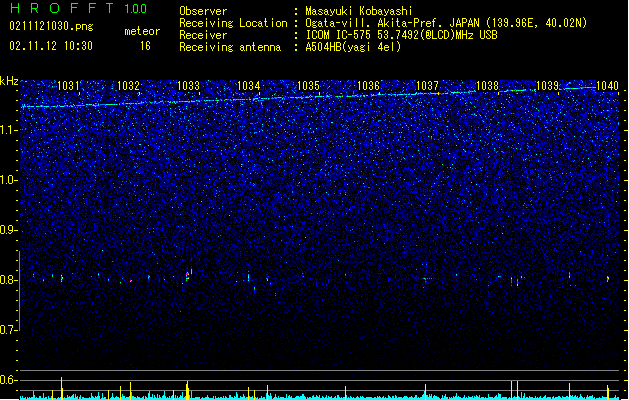The width and height of the screenshot is (629, 400).
Task: Click the 1.0 frequency axis label
Action: pyautogui.click(x=8, y=180)
